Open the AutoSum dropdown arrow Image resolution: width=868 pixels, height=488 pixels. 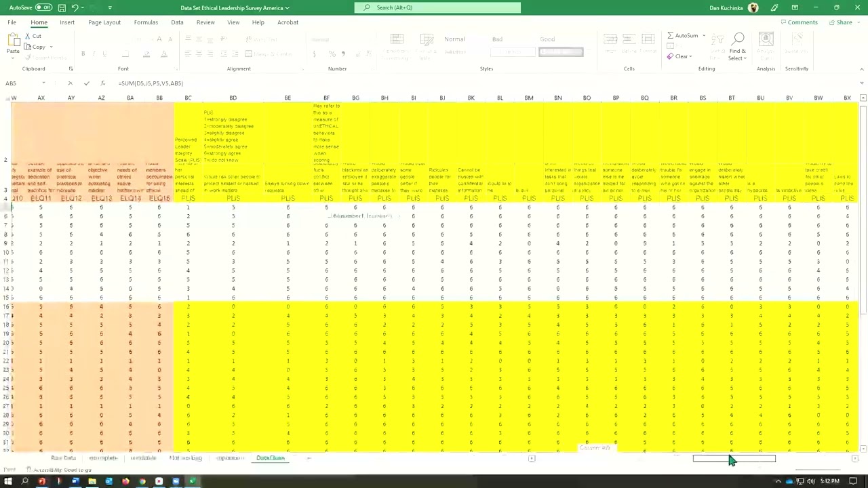pyautogui.click(x=703, y=35)
